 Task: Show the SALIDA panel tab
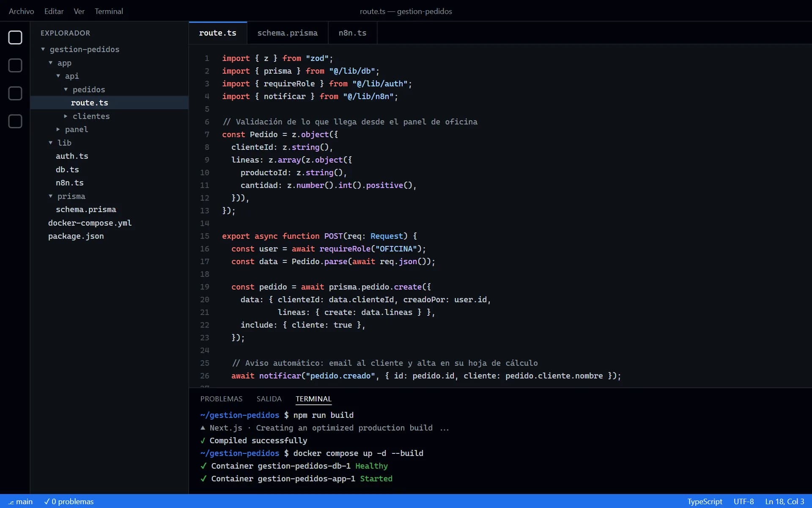[269, 399]
